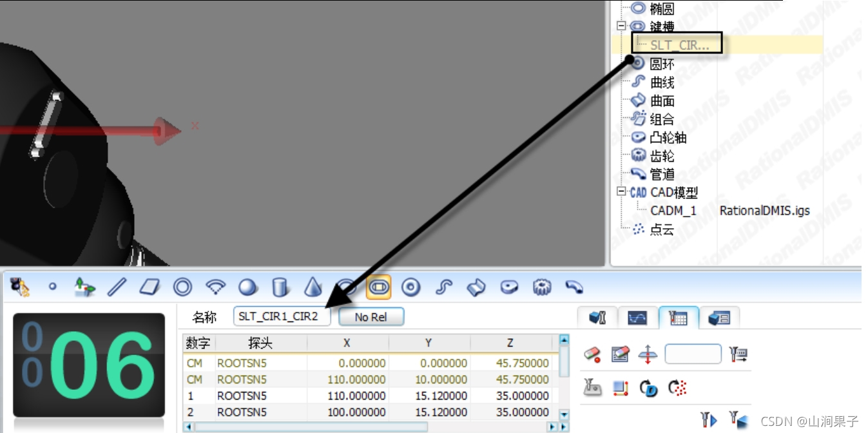Image resolution: width=868 pixels, height=433 pixels.
Task: Click the Y column header
Action: click(429, 343)
